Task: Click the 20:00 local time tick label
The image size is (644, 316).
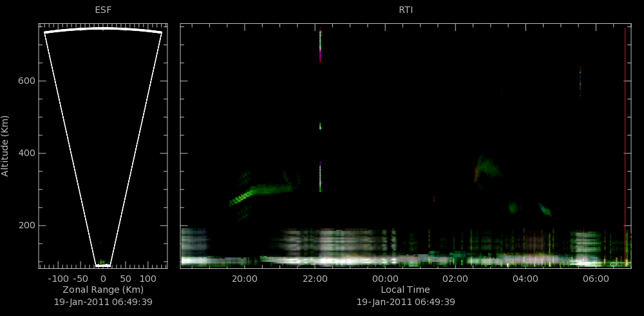Action: point(245,279)
